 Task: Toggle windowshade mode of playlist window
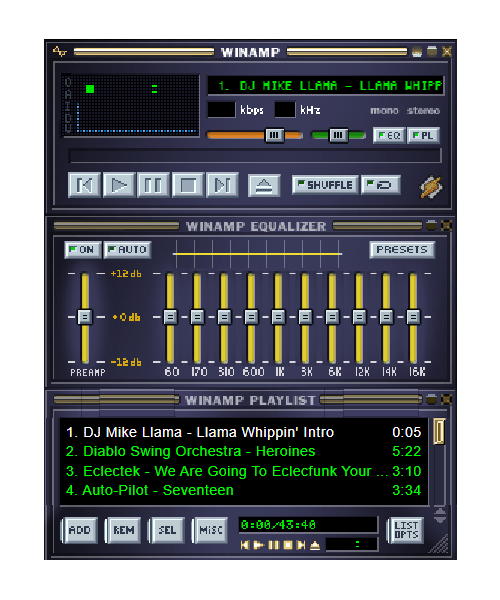[432, 400]
